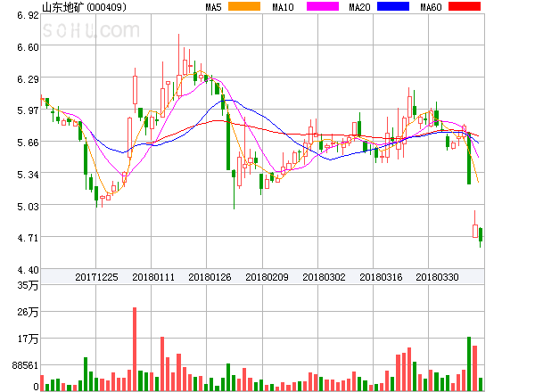
Task: Click the 4.71 price axis label
Action: pyautogui.click(x=28, y=238)
